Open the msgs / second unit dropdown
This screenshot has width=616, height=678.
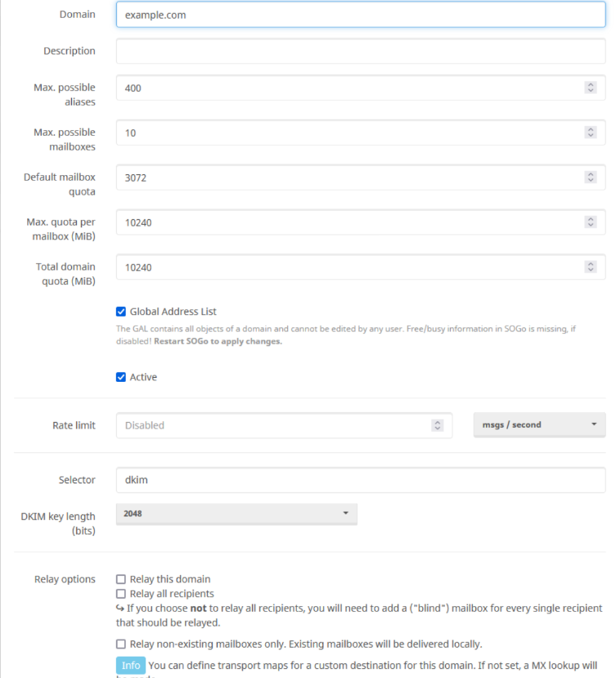pyautogui.click(x=539, y=424)
